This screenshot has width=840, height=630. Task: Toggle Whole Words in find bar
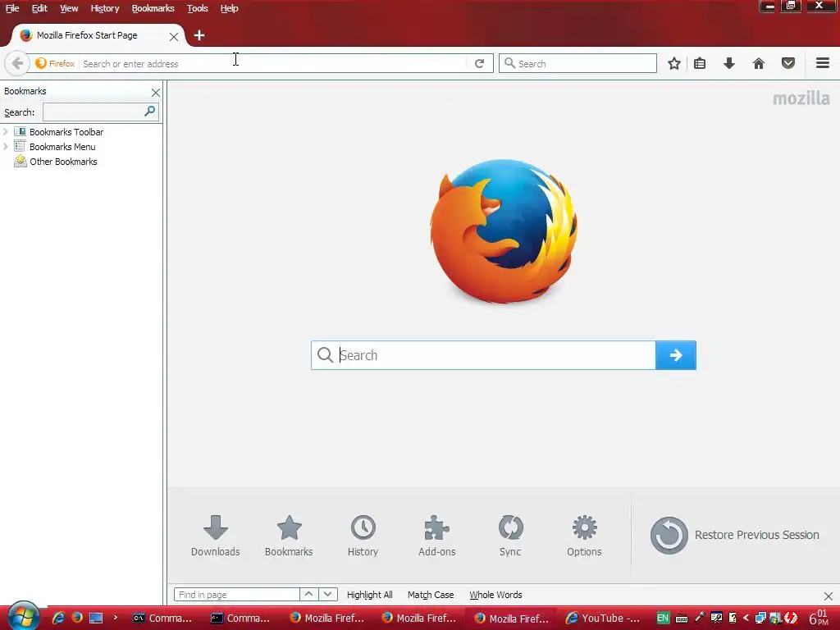pos(495,595)
